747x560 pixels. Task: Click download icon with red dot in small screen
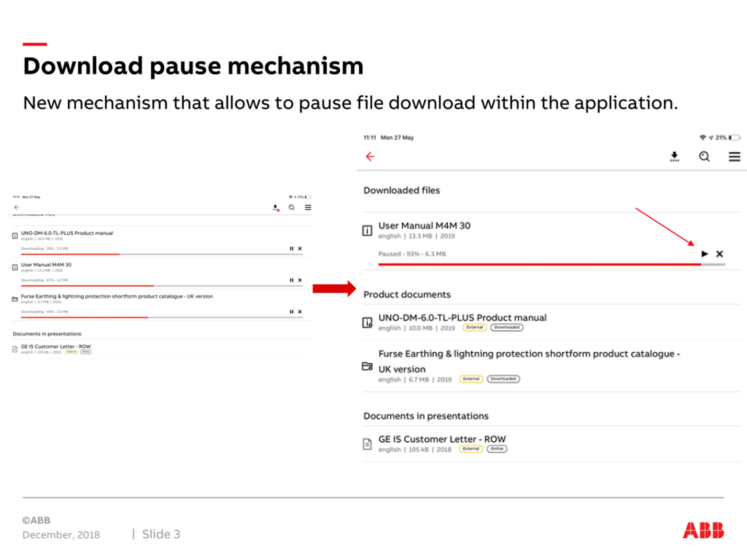click(x=275, y=208)
